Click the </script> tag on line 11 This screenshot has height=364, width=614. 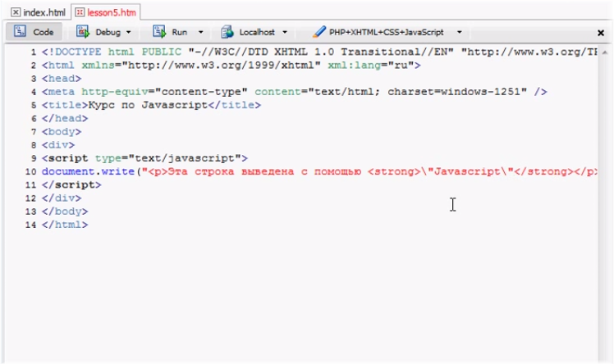pos(71,185)
